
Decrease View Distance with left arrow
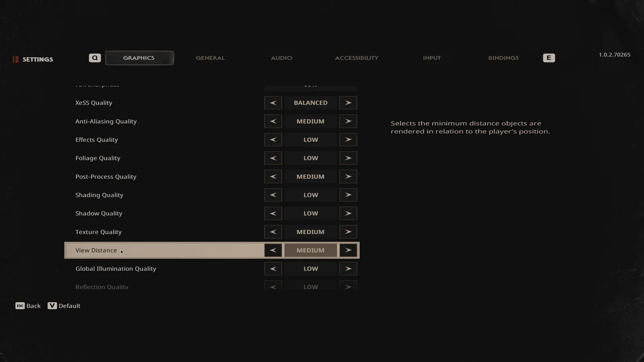point(273,250)
